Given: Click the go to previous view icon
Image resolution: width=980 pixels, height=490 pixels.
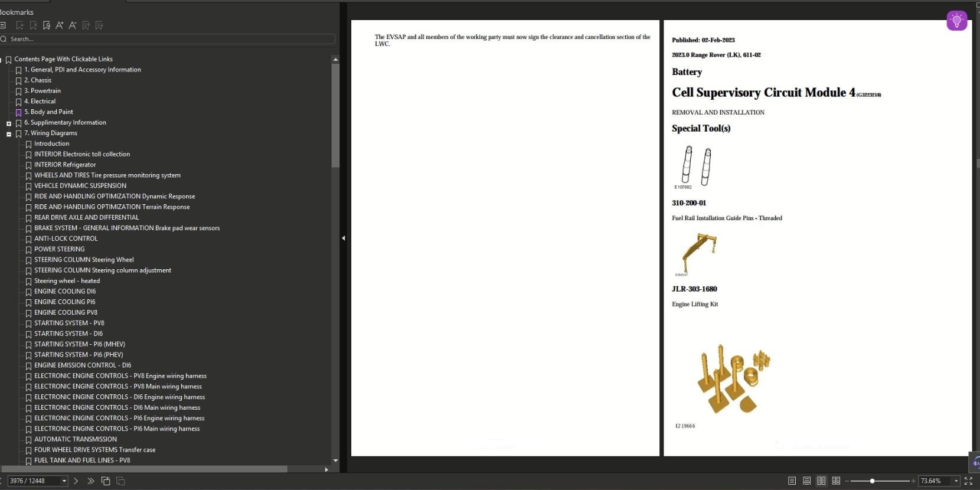Looking at the screenshot, I should [106, 481].
